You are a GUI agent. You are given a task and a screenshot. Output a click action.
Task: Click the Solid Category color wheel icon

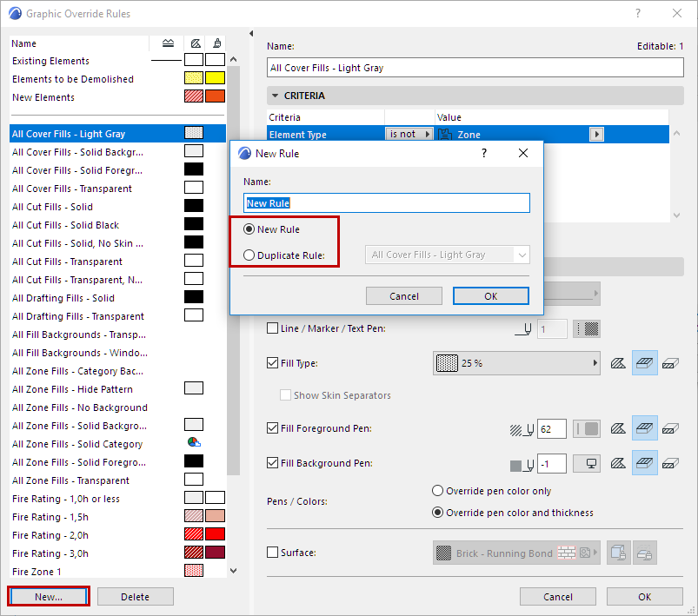pyautogui.click(x=194, y=442)
